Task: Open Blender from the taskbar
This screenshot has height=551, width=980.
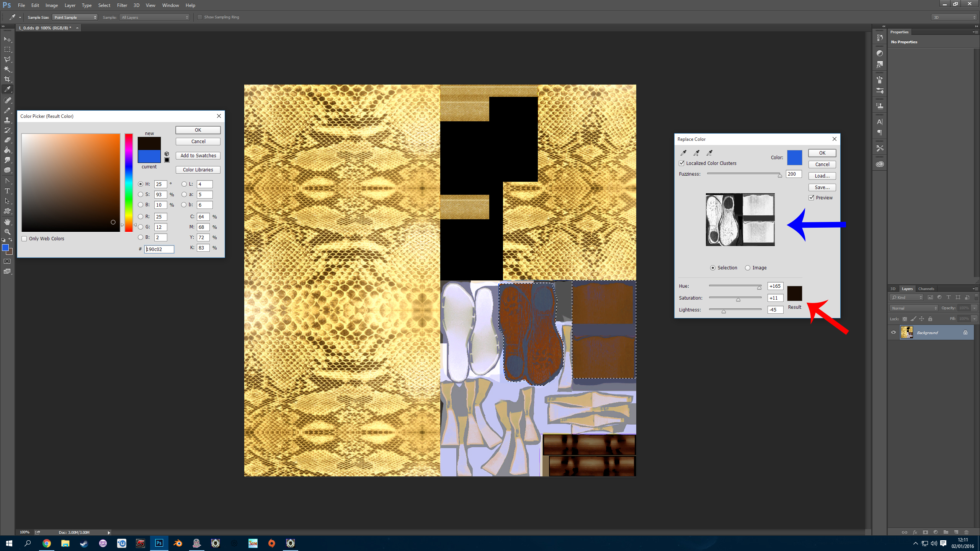Action: pos(178,543)
